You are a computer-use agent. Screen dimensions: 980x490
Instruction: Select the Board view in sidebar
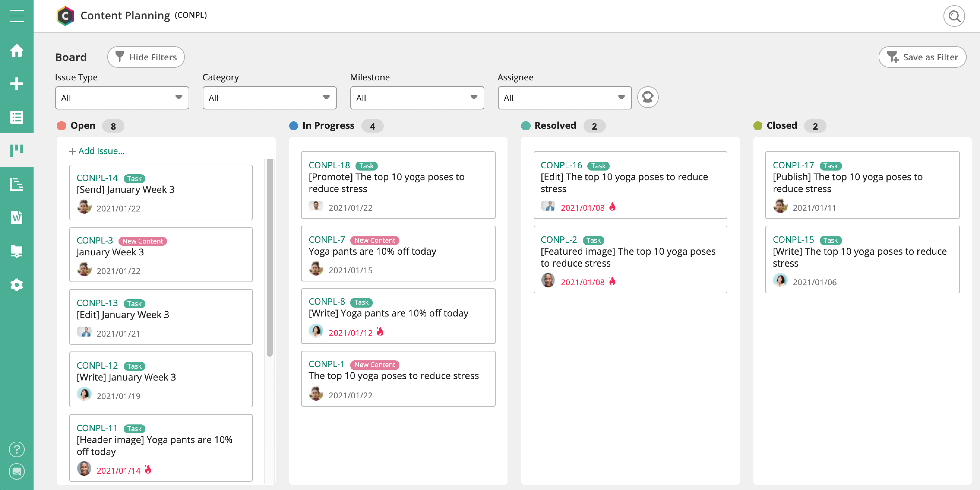[17, 150]
